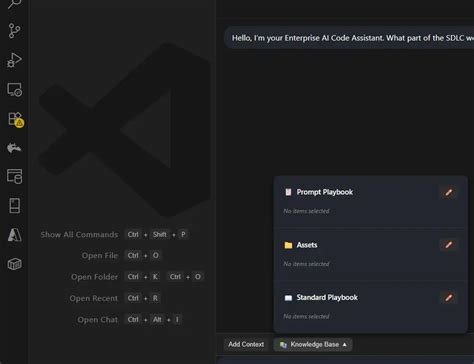This screenshot has height=364, width=474.
Task: Click the Add Context button
Action: (x=246, y=344)
